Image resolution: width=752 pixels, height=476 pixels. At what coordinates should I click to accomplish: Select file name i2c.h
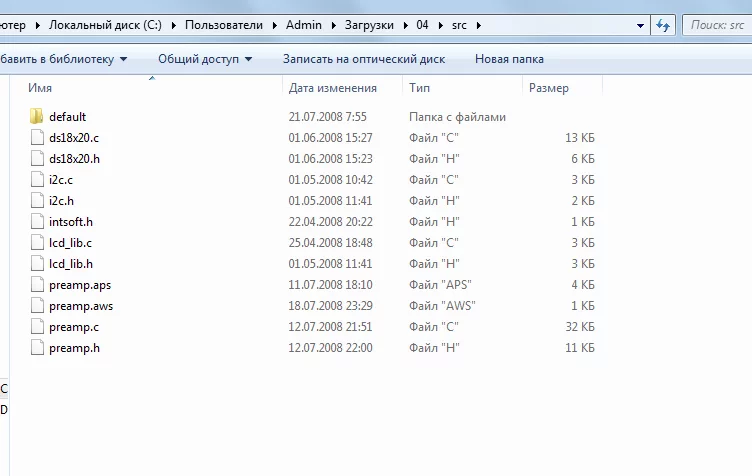click(x=61, y=201)
